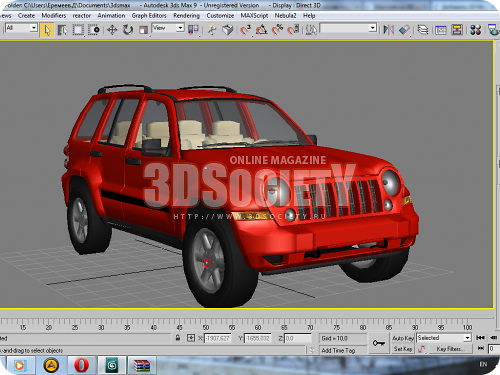Click the Set Key button
This screenshot has height=375, width=500.
tap(403, 349)
